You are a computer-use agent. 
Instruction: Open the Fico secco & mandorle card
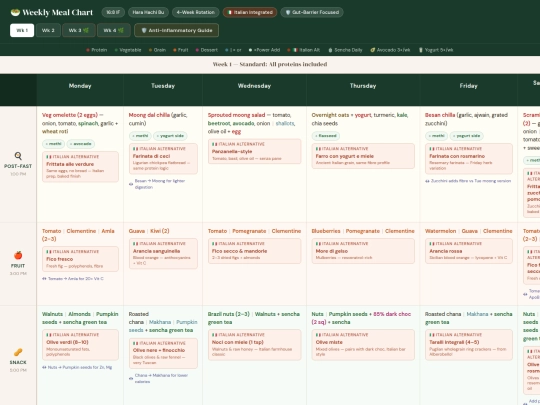[x=255, y=251]
